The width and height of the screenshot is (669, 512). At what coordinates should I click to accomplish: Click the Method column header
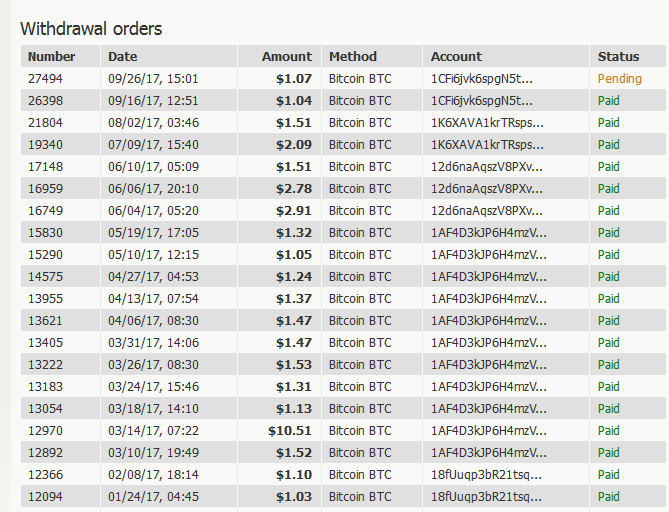[353, 57]
